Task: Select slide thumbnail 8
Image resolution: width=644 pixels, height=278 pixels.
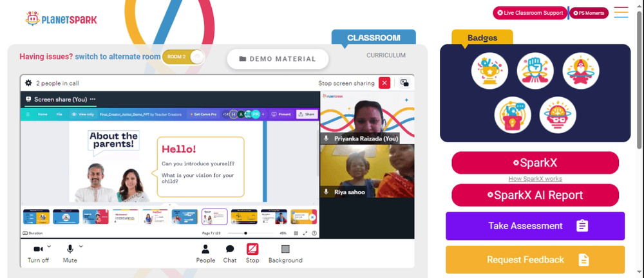Action: pos(244,216)
